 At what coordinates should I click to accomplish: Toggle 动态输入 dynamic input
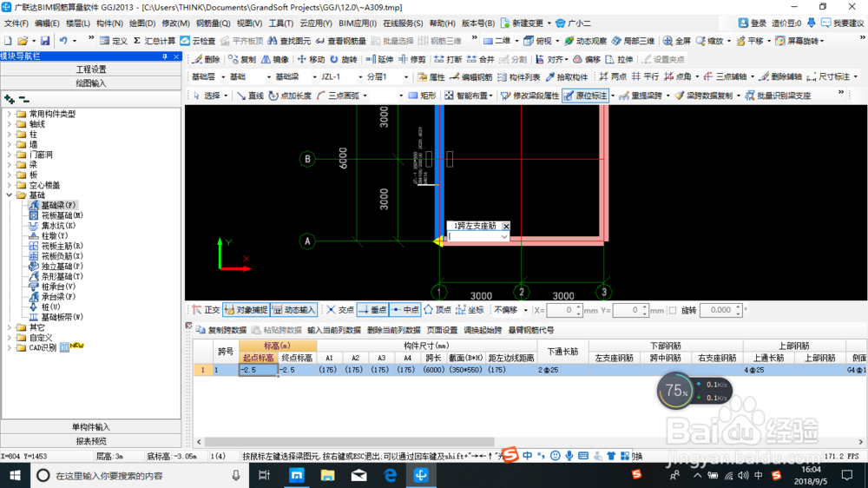(293, 310)
